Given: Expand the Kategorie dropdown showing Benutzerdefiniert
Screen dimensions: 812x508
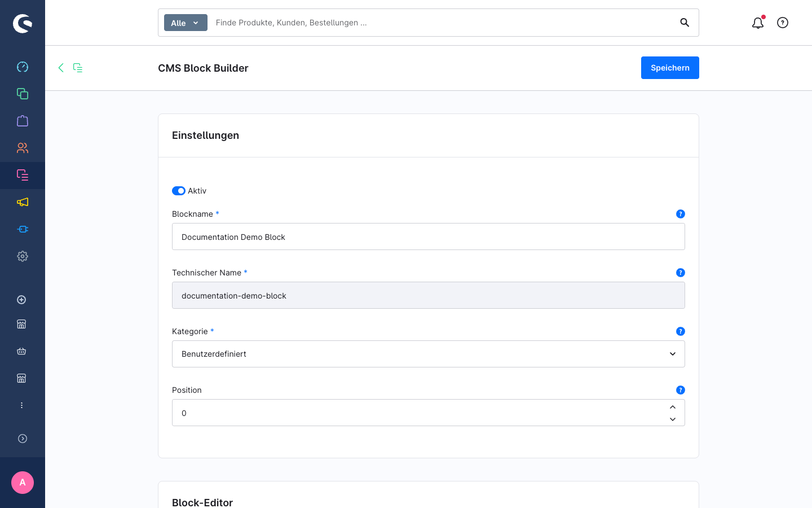Looking at the screenshot, I should [x=429, y=354].
